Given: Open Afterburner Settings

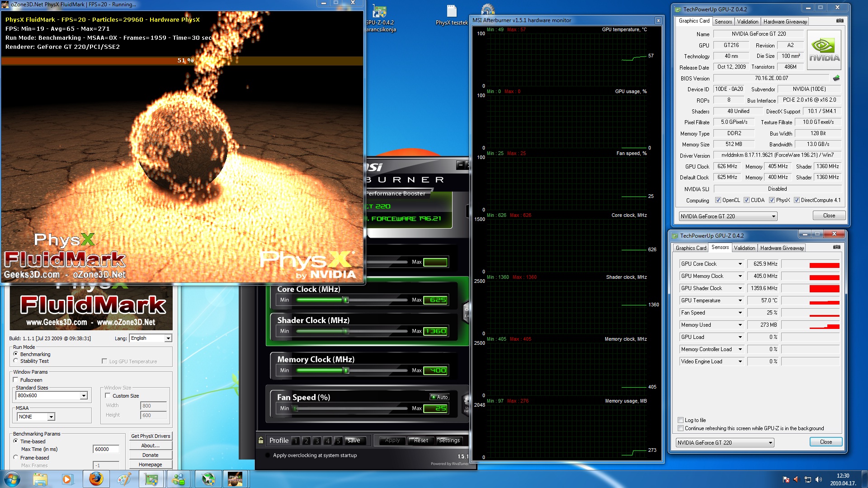Looking at the screenshot, I should [x=449, y=441].
